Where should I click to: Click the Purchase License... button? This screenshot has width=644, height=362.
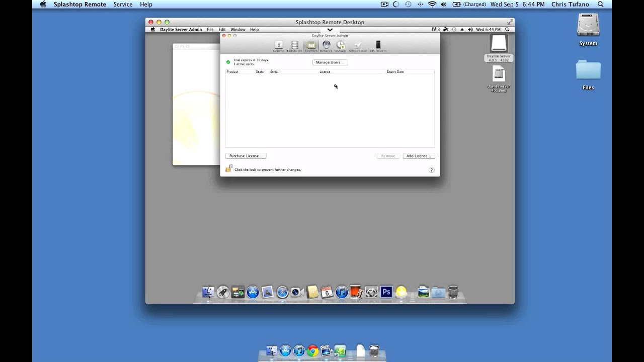pos(246,156)
